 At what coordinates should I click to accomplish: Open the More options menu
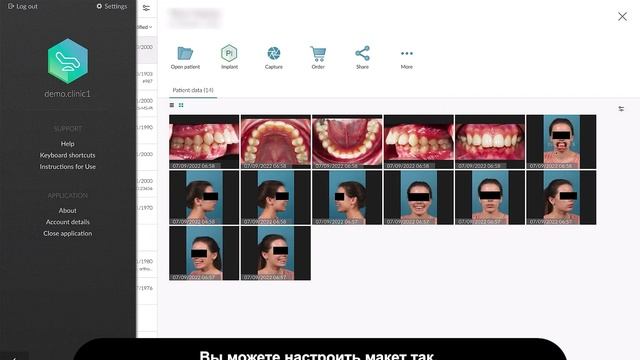(x=407, y=53)
